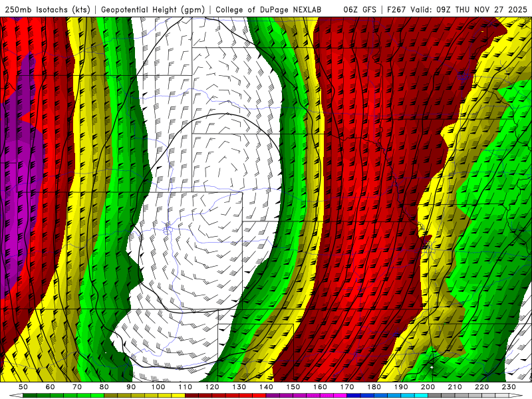Click the legend value 110
The width and height of the screenshot is (532, 399).
click(186, 387)
